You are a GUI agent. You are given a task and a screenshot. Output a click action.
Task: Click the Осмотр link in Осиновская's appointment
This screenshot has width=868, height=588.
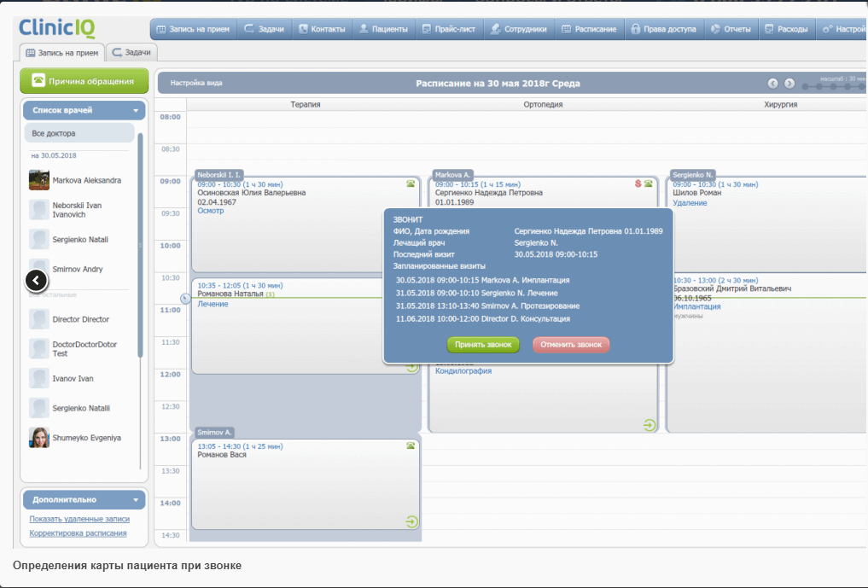pyautogui.click(x=211, y=211)
